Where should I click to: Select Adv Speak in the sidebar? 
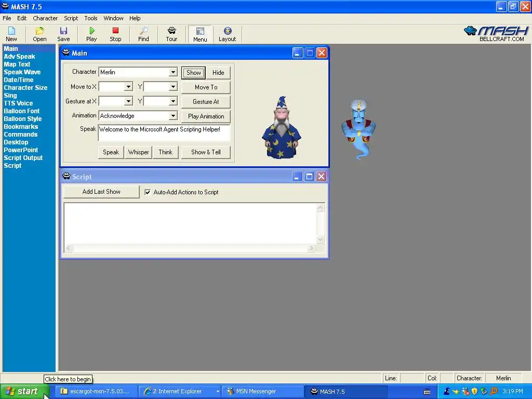coord(19,56)
